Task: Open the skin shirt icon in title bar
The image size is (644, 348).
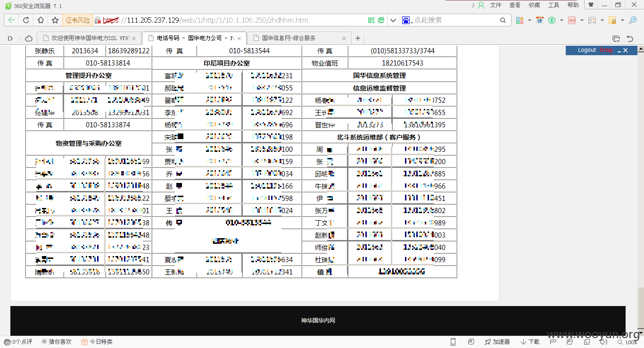Action: [591, 5]
